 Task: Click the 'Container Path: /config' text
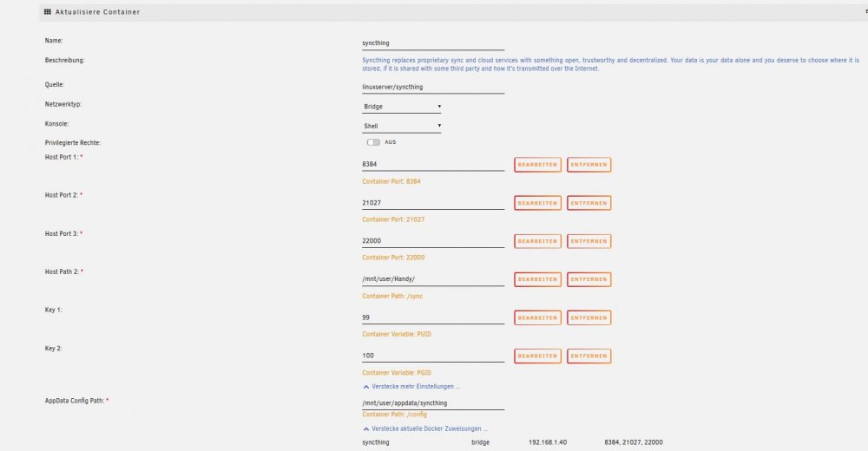coord(395,415)
